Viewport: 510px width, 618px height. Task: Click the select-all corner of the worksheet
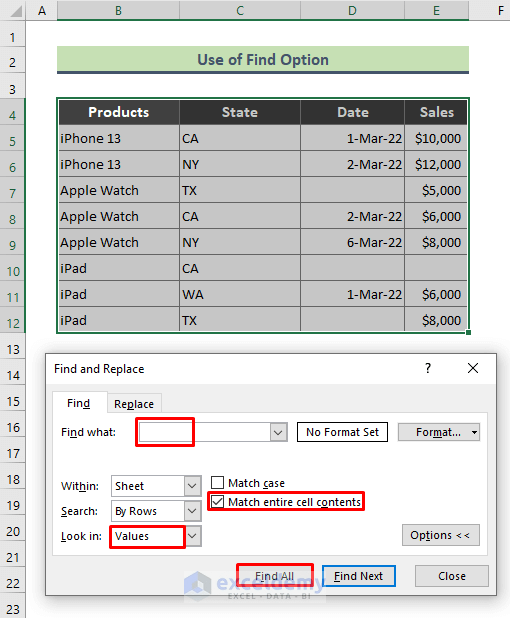tap(13, 10)
